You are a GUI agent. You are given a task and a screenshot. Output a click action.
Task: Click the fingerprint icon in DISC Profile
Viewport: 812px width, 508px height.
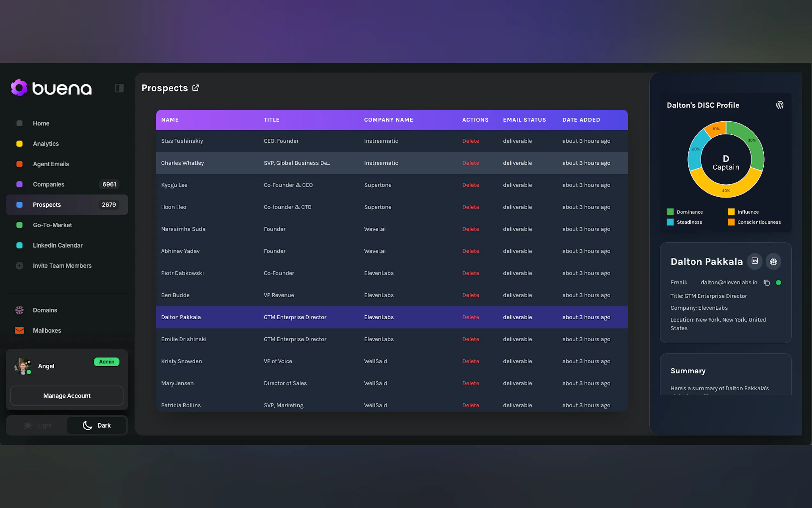(x=779, y=105)
